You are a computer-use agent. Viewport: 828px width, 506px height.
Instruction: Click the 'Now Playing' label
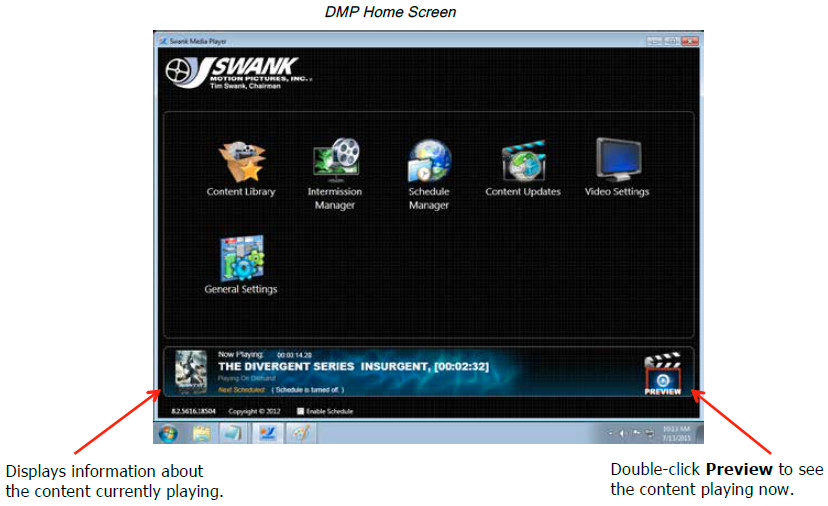pyautogui.click(x=240, y=354)
